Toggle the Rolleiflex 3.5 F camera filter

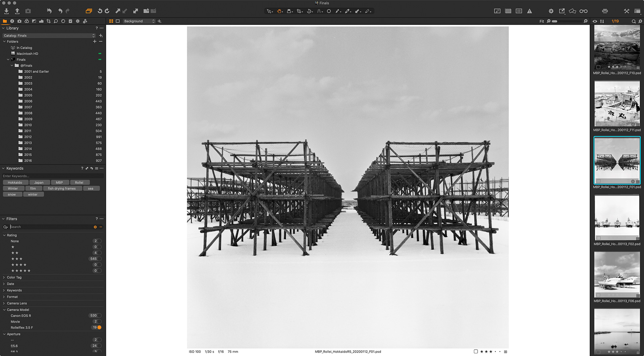click(99, 327)
